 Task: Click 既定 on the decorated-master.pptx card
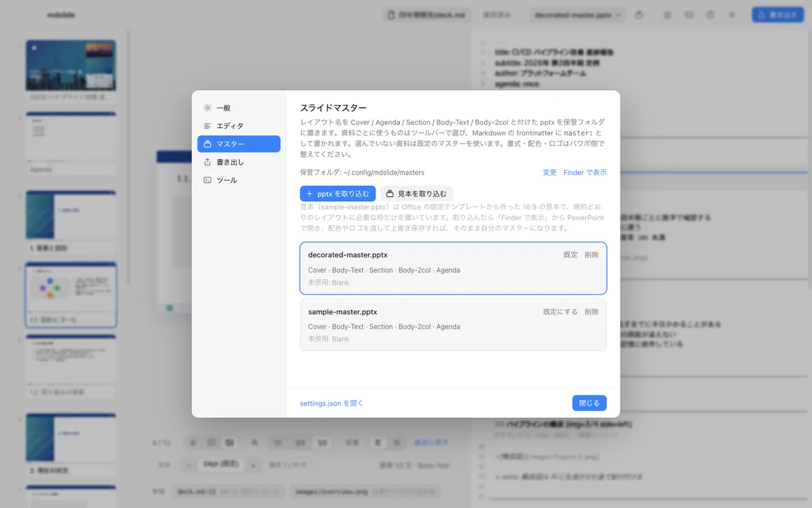coord(570,255)
